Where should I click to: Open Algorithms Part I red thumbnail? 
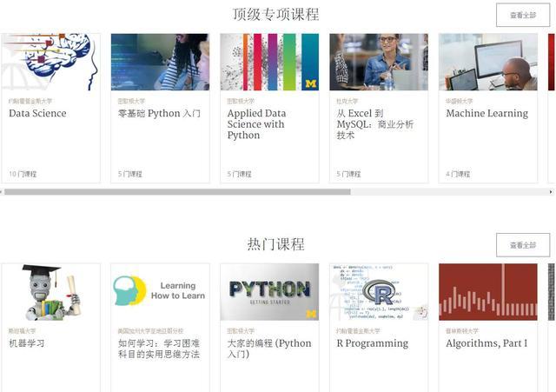488,292
